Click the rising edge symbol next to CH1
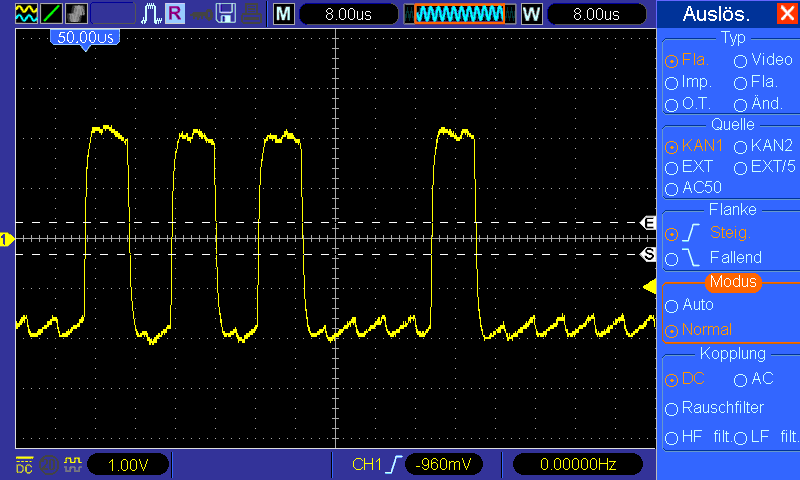Image resolution: width=800 pixels, height=480 pixels. click(x=395, y=464)
